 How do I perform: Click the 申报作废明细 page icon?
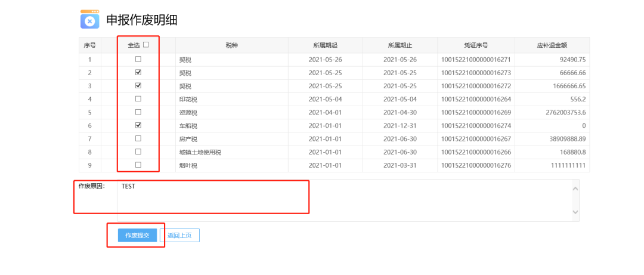89,19
